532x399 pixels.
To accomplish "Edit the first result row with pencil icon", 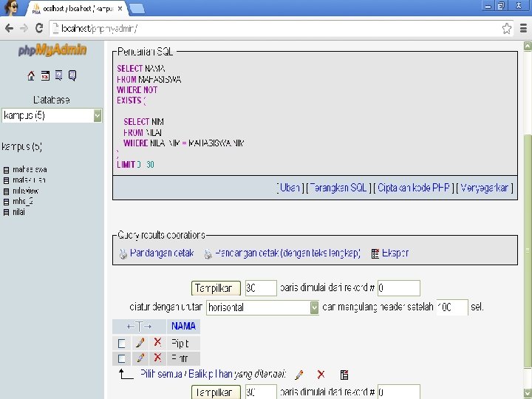I will tap(140, 343).
